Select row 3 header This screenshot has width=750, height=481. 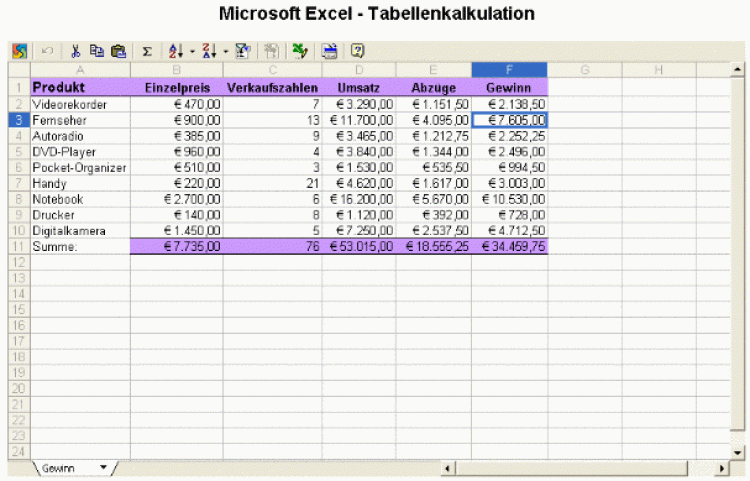(18, 119)
